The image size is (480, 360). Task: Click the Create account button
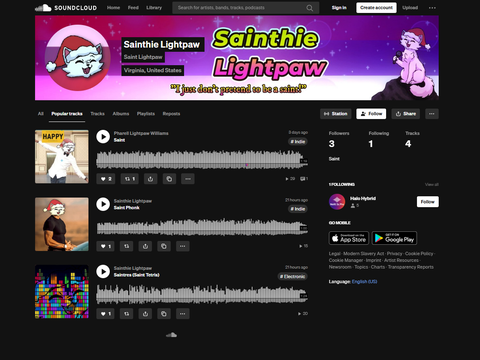[x=376, y=8]
